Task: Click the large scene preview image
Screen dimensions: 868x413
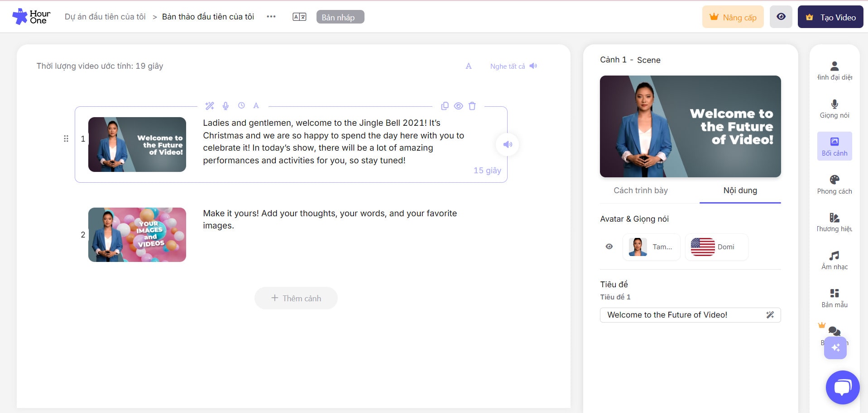Action: [x=690, y=126]
